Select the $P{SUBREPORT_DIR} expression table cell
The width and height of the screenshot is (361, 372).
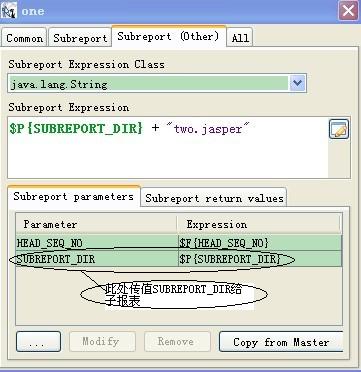coord(260,259)
